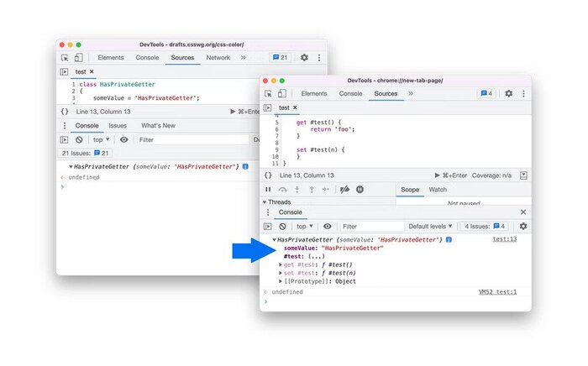Click live expression eye icon in the right console
Screen dimensions: 588x366
(x=327, y=226)
